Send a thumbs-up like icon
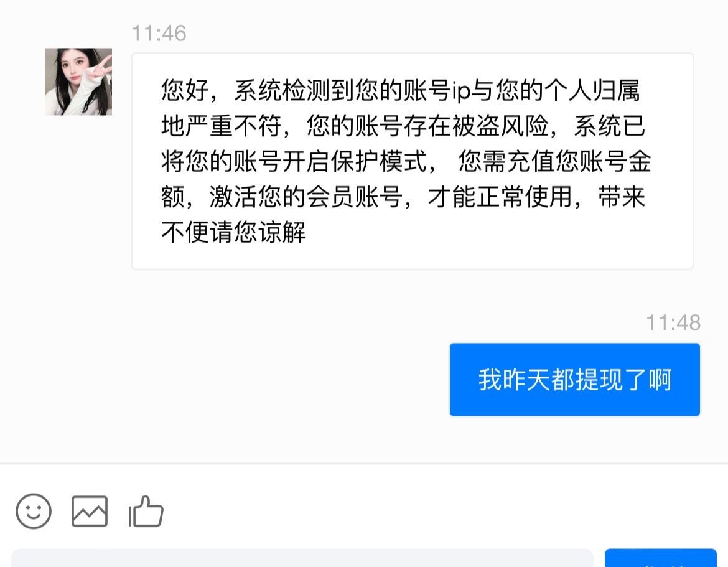Viewport: 728px width, 567px height. (x=146, y=511)
